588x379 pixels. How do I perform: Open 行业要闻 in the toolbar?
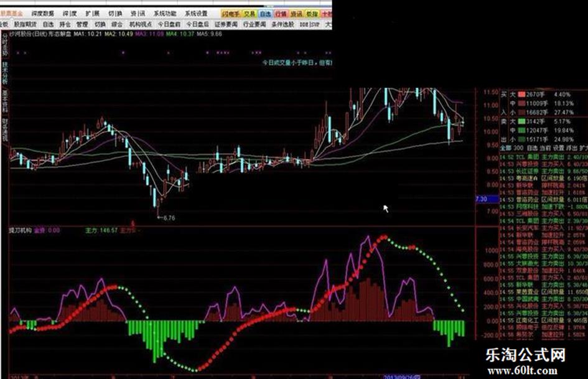[254, 24]
